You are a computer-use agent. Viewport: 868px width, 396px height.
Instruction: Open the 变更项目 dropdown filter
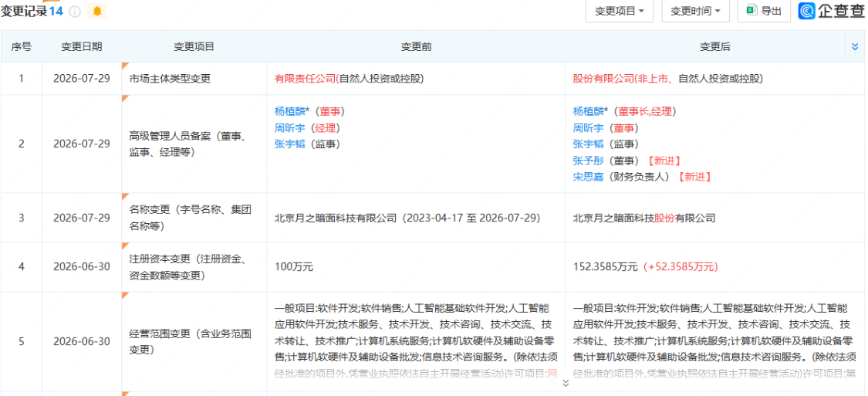point(620,11)
